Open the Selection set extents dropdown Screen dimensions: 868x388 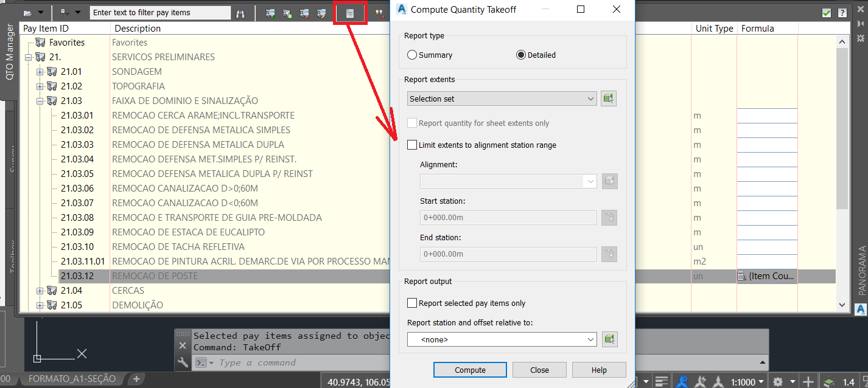pyautogui.click(x=502, y=99)
